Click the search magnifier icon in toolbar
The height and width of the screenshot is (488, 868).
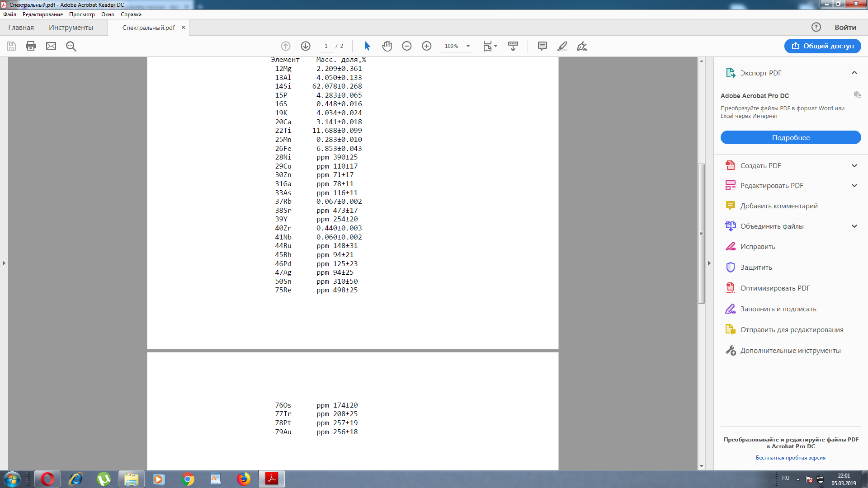coord(71,46)
